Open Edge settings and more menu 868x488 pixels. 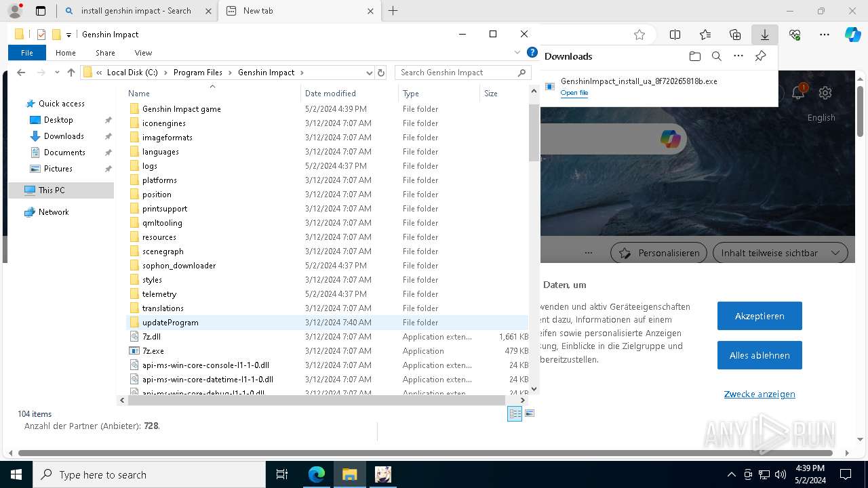pyautogui.click(x=825, y=35)
